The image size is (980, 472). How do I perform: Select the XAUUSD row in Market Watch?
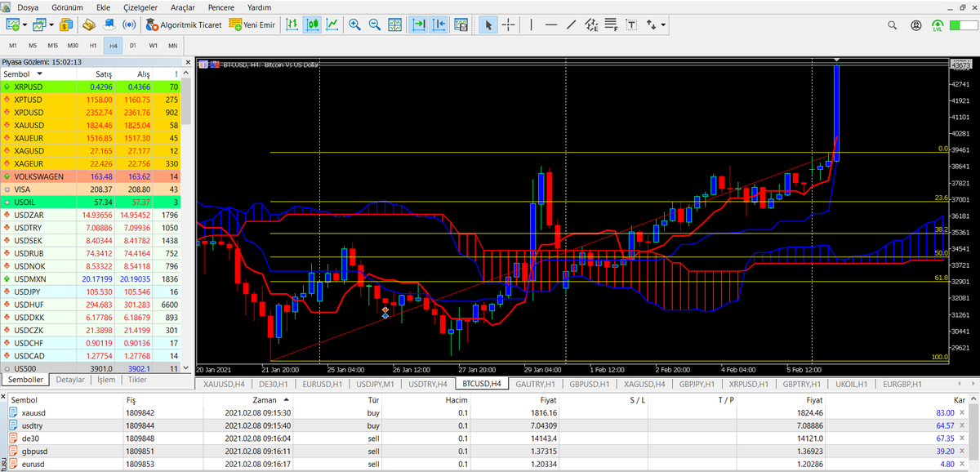(91, 125)
